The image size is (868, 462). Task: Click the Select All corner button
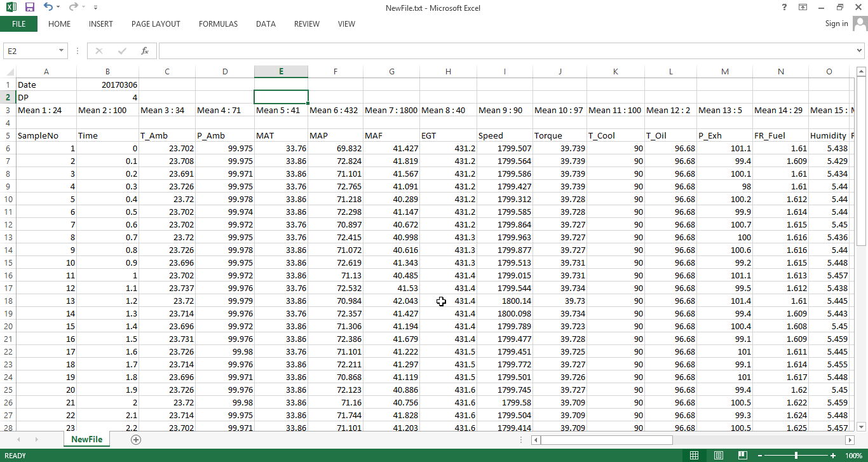coord(8,72)
